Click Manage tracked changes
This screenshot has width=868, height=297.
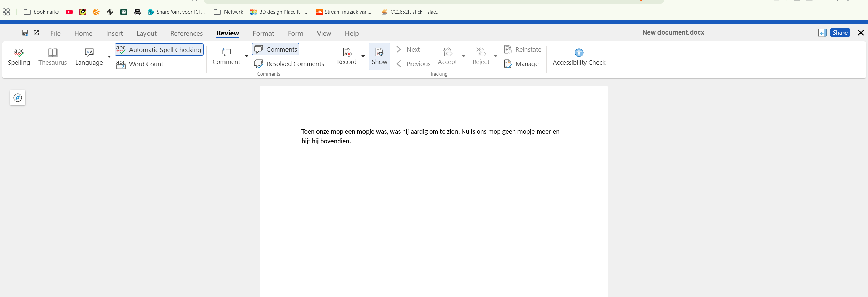click(x=521, y=64)
